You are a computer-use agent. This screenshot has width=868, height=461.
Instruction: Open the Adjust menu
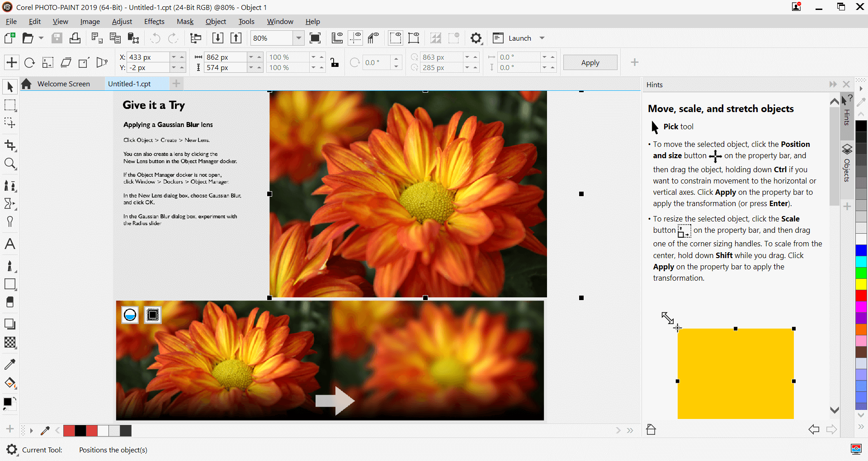coord(122,21)
